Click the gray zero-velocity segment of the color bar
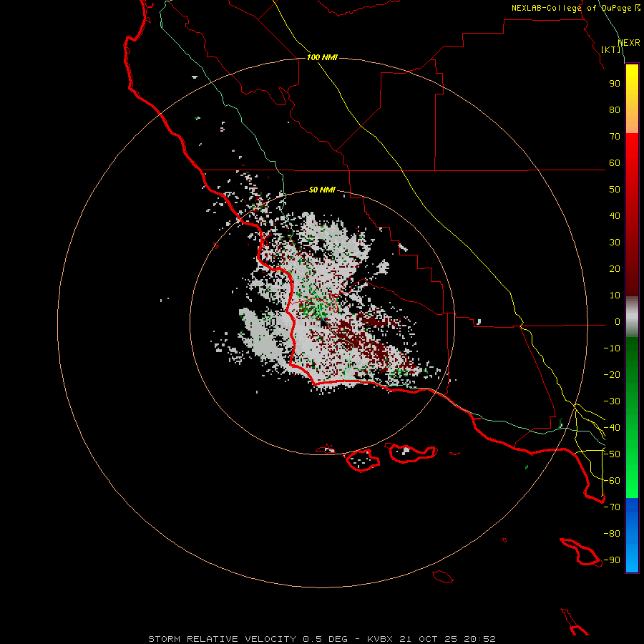Screen dimensions: 644x644 [632, 317]
